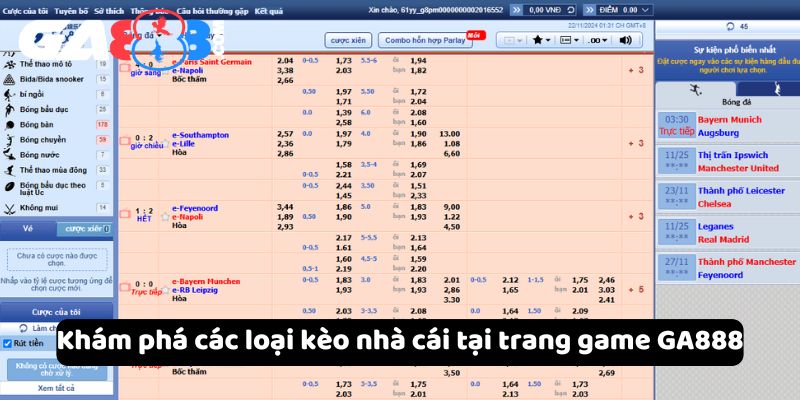The height and width of the screenshot is (400, 800).
Task: Click the Combo hỗn hợp Parlay button
Action: click(x=425, y=40)
